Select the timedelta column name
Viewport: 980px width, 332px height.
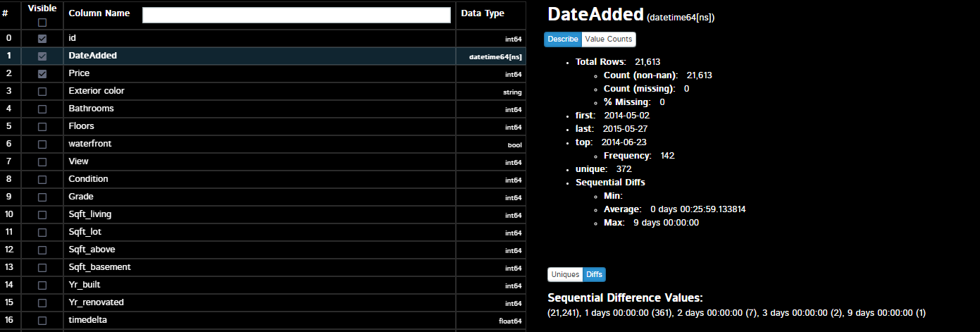tap(87, 320)
